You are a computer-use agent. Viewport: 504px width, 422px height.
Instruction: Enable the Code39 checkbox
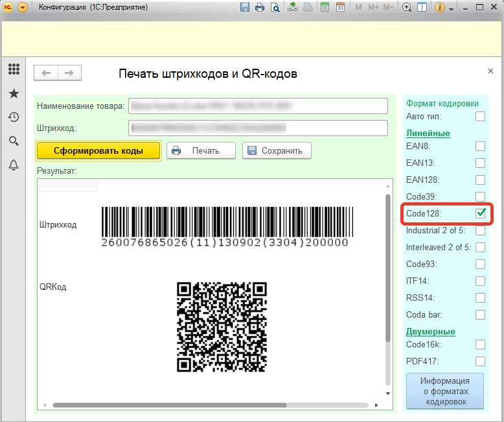pos(480,196)
